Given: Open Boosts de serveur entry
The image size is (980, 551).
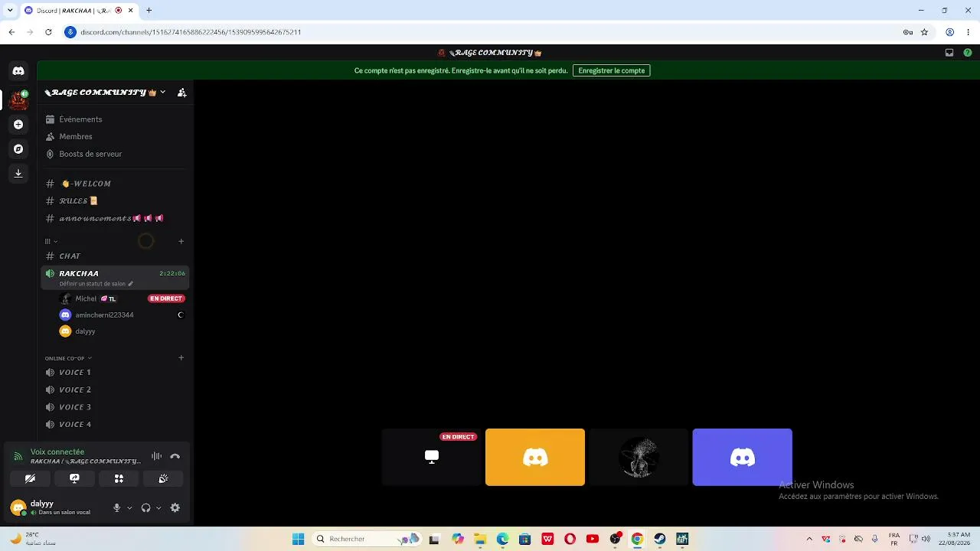Looking at the screenshot, I should 115,154.
